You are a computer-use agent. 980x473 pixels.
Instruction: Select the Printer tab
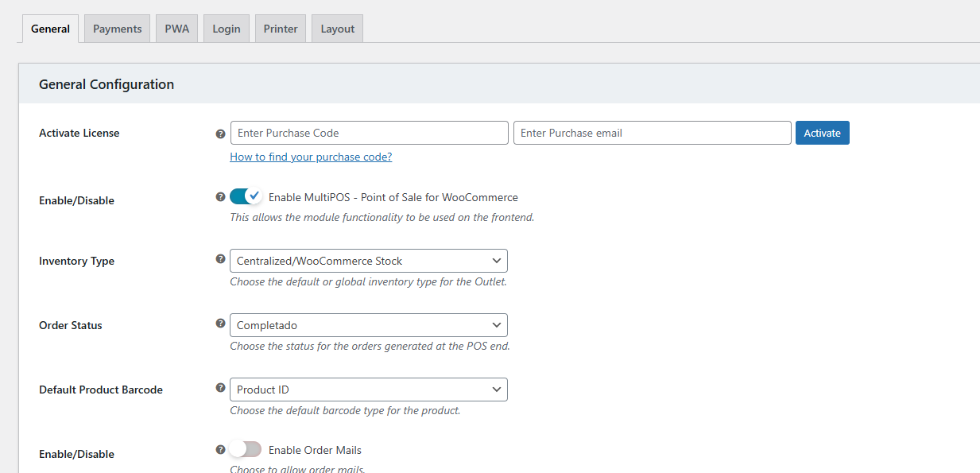[281, 29]
